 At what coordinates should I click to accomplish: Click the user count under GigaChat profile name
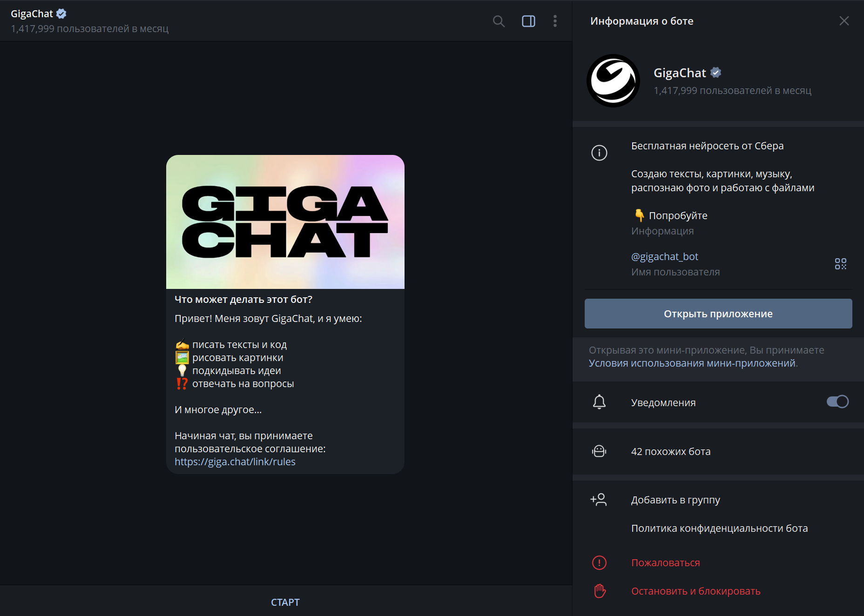(732, 91)
